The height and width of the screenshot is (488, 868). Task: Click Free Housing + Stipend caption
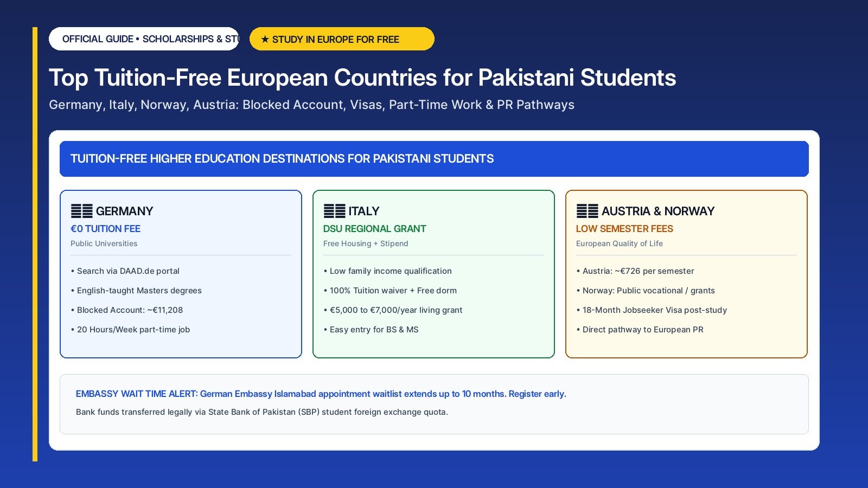coord(366,243)
